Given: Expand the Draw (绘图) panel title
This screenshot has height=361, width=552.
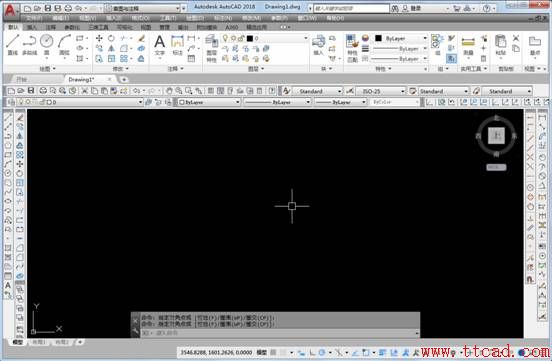Looking at the screenshot, I should [x=47, y=69].
